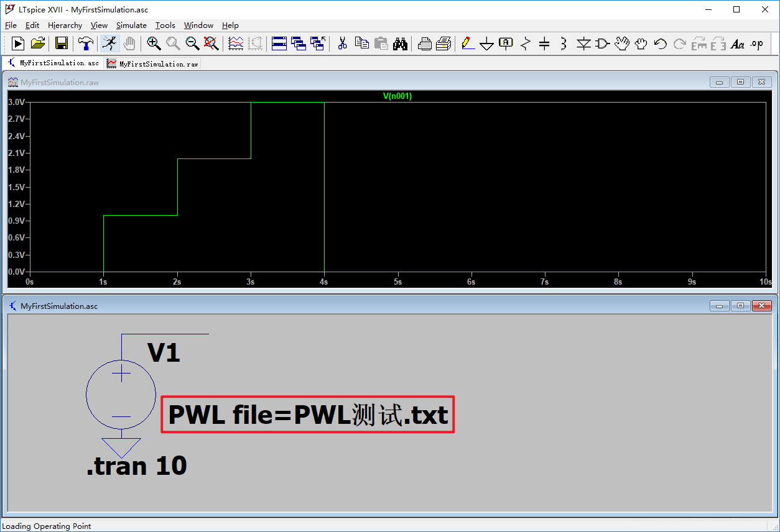Place a Diode component
This screenshot has height=532, width=780.
point(583,44)
